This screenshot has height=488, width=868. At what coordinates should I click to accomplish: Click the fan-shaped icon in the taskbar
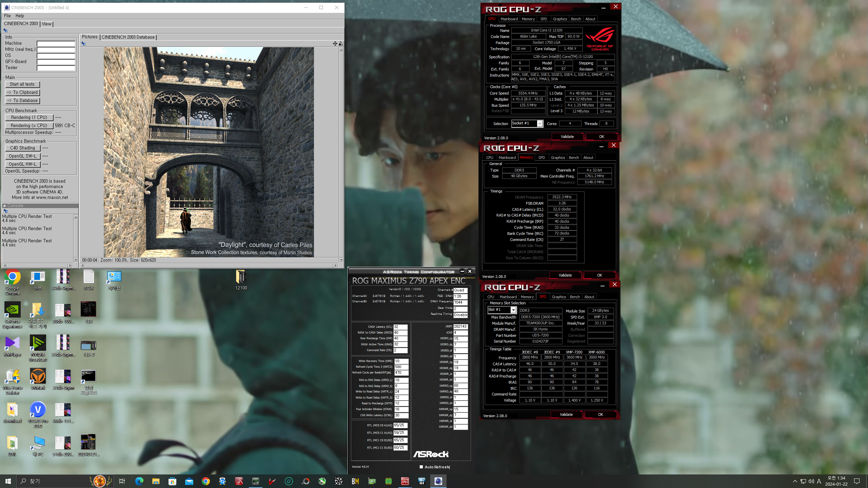(338, 481)
